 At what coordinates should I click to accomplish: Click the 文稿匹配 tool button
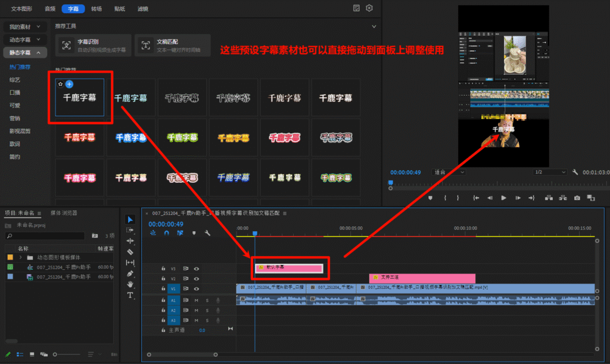pyautogui.click(x=172, y=45)
